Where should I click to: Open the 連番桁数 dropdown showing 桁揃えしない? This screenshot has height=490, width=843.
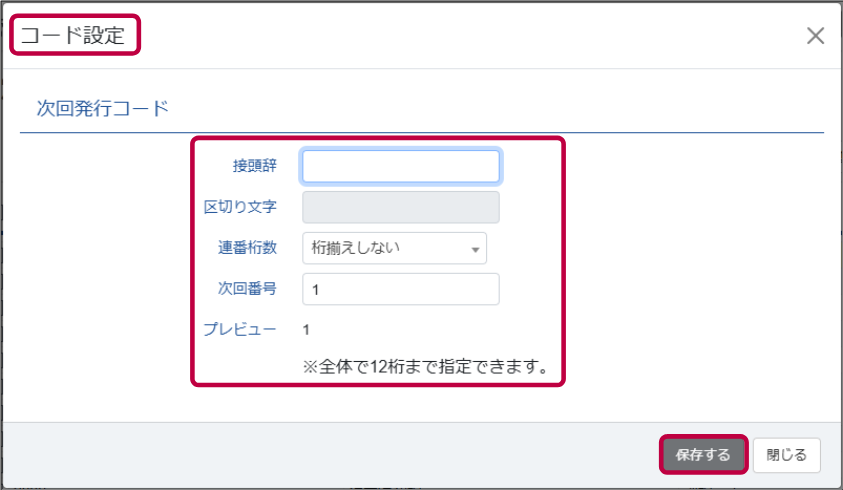point(394,248)
